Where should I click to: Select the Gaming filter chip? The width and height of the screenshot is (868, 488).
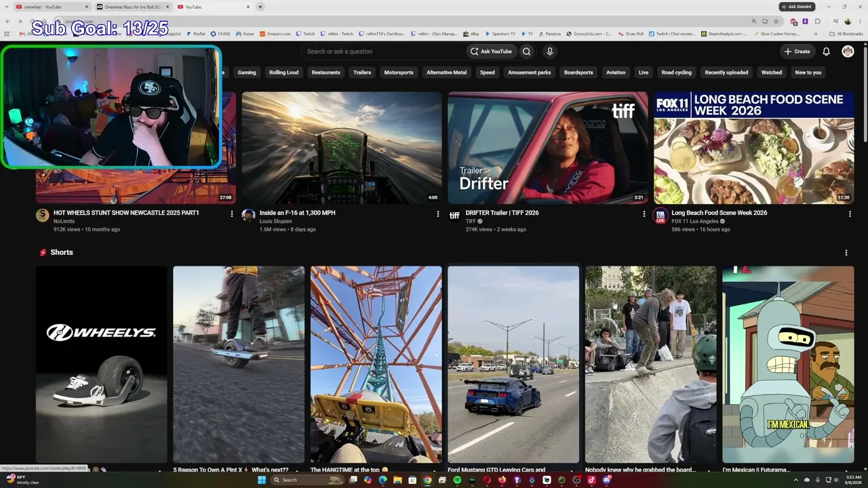click(247, 73)
